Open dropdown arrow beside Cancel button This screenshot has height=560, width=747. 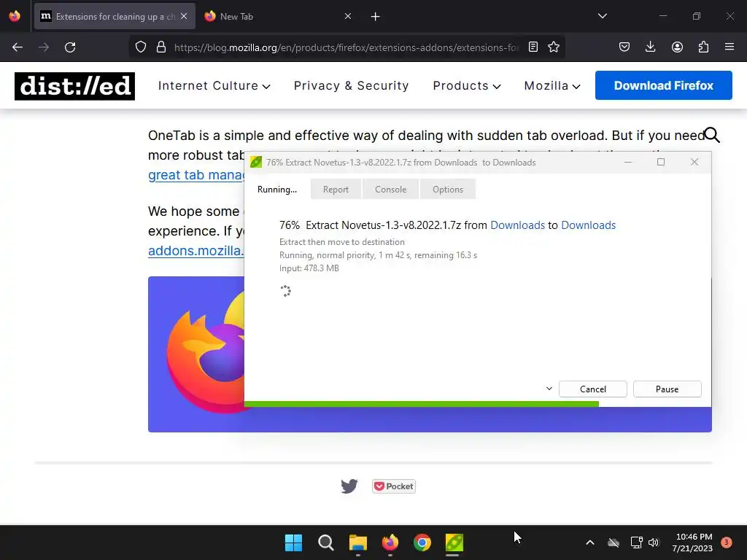(549, 389)
